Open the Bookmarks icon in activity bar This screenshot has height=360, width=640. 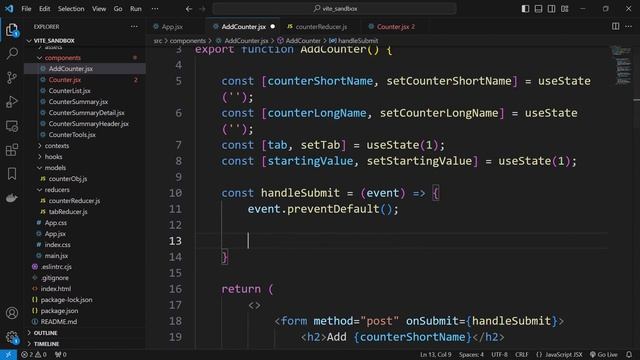12,174
